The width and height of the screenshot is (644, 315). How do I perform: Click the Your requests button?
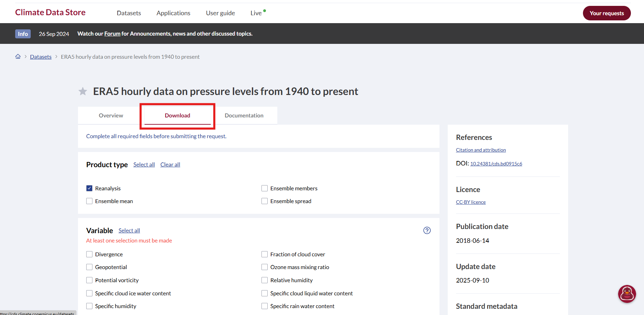click(607, 13)
